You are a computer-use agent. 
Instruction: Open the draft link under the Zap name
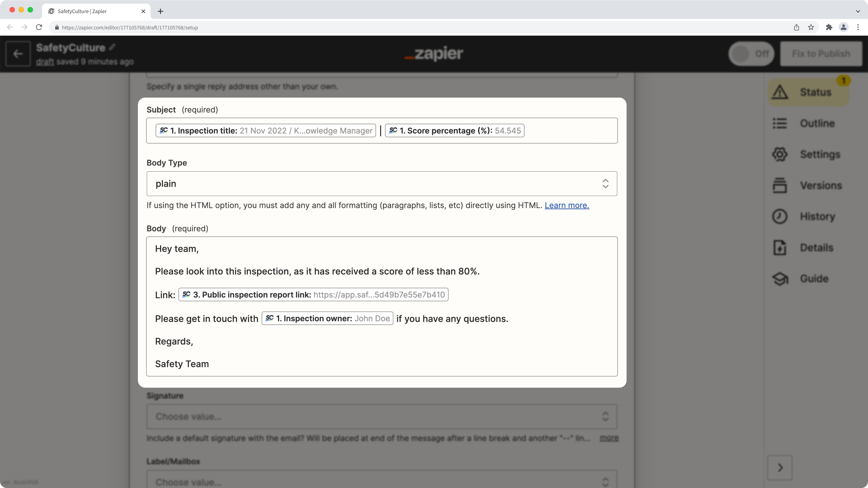click(45, 62)
